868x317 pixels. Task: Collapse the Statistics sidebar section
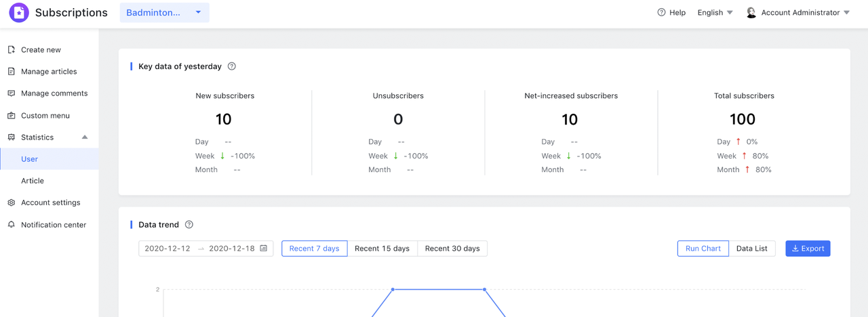tap(85, 138)
